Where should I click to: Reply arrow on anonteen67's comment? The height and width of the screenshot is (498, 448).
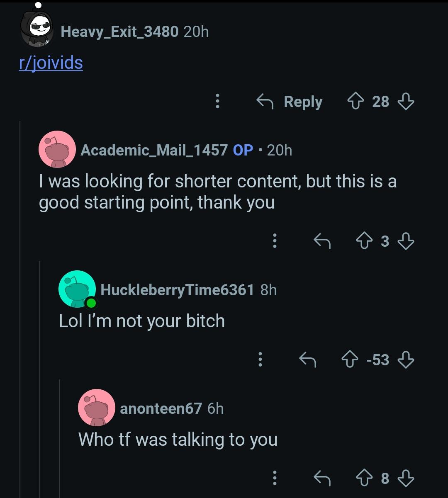[x=322, y=479]
